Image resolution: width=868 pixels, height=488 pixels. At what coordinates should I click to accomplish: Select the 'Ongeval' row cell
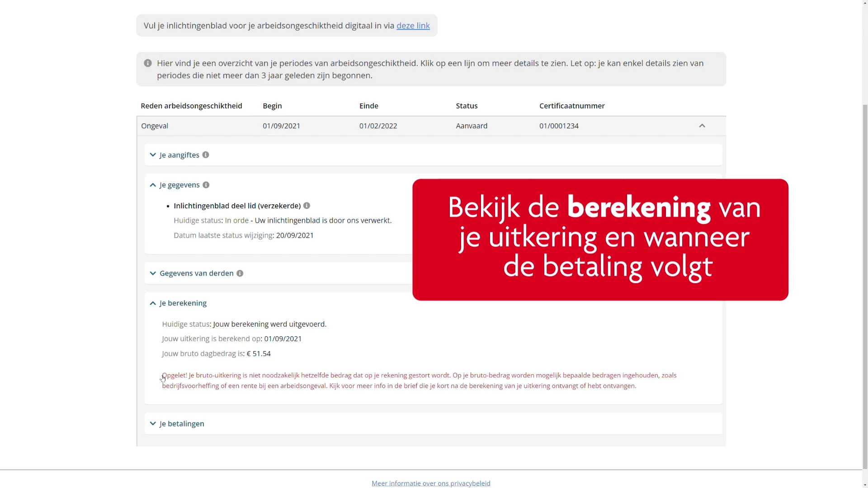click(x=155, y=126)
